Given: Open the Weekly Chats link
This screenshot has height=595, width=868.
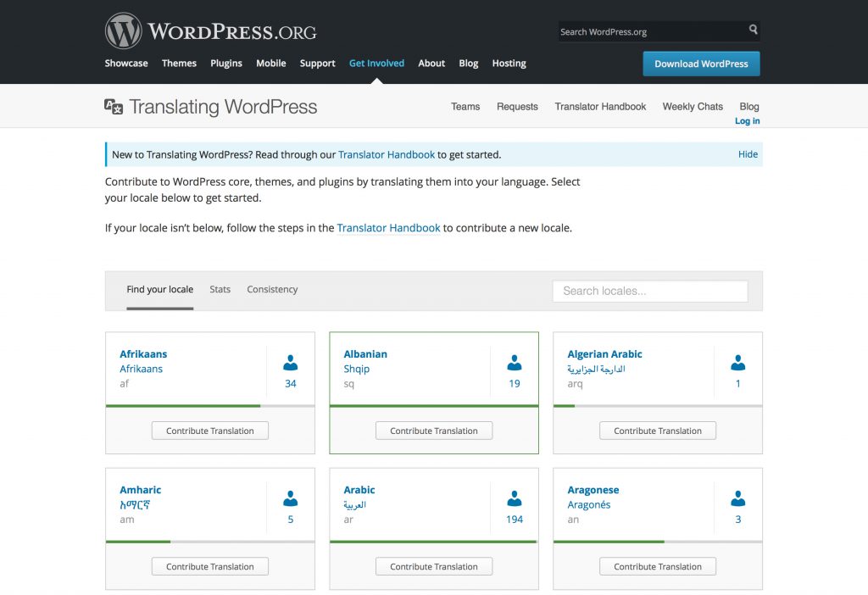Looking at the screenshot, I should tap(693, 106).
